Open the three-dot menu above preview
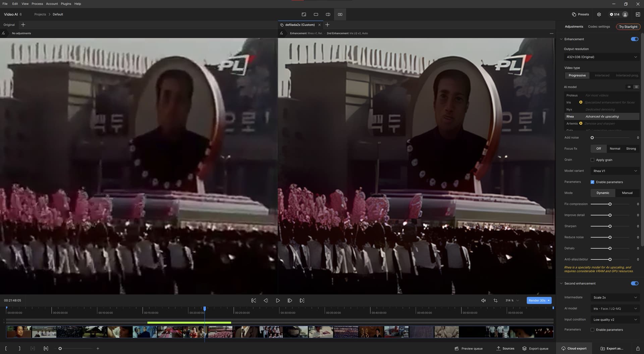The height and width of the screenshot is (354, 644). pyautogui.click(x=551, y=34)
